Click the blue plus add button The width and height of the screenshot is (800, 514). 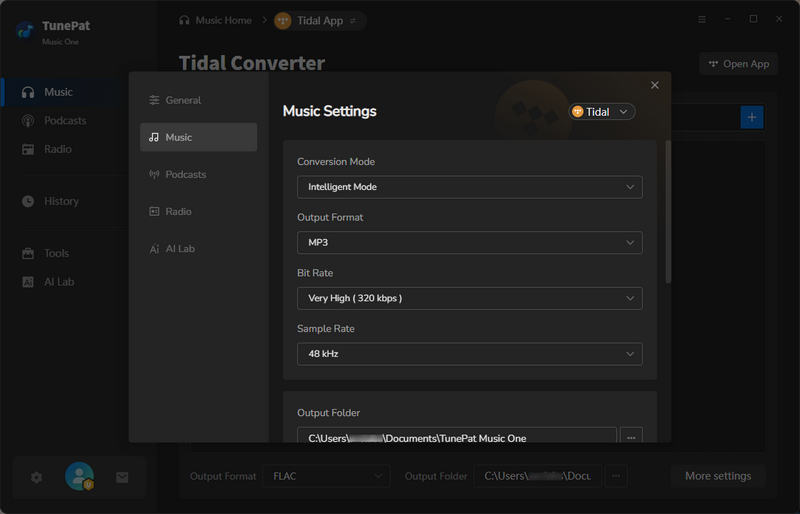click(x=752, y=117)
